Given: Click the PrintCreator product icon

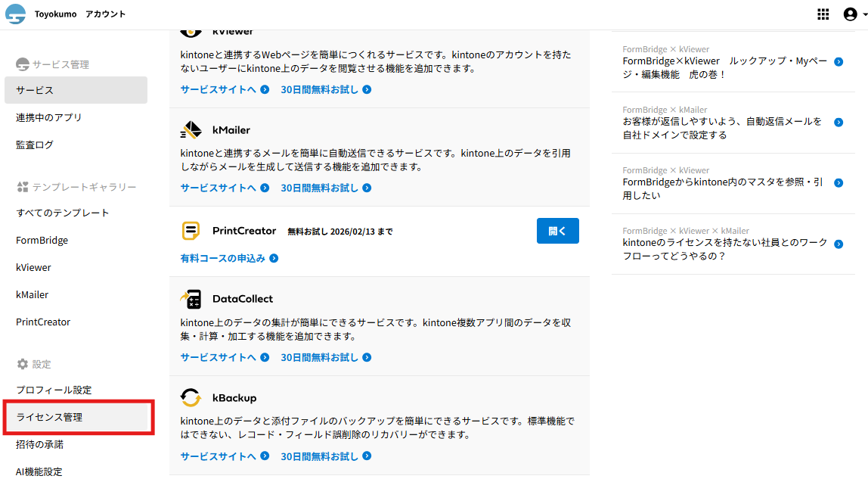Looking at the screenshot, I should tap(191, 231).
